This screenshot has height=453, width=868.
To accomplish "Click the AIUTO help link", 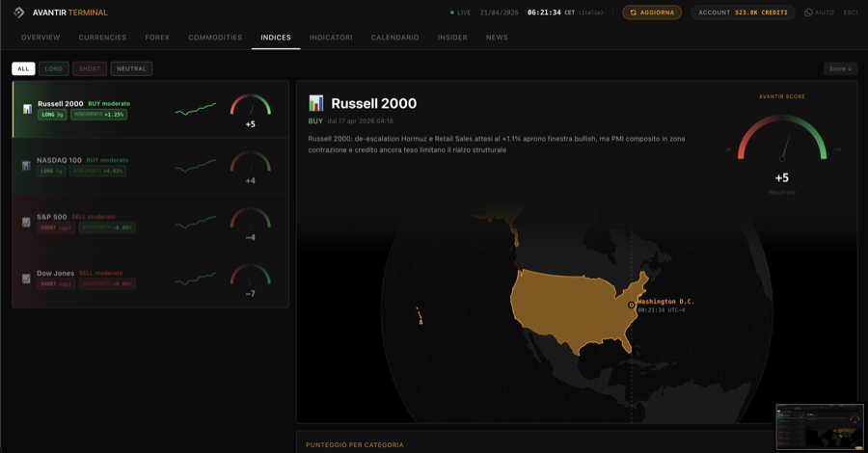I will tap(819, 13).
